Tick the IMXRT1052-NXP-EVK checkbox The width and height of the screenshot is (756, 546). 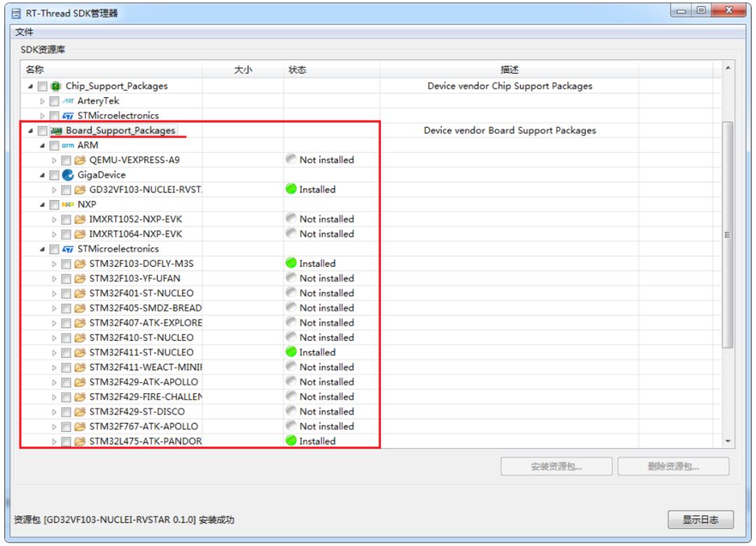(66, 220)
